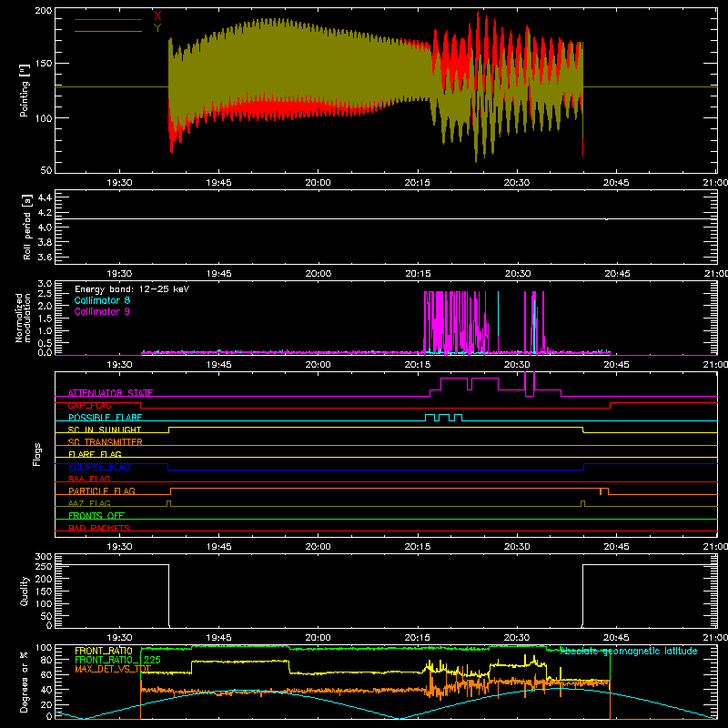Select the FRONTS_OFF flag label
This screenshot has height=728, width=728.
[96, 515]
